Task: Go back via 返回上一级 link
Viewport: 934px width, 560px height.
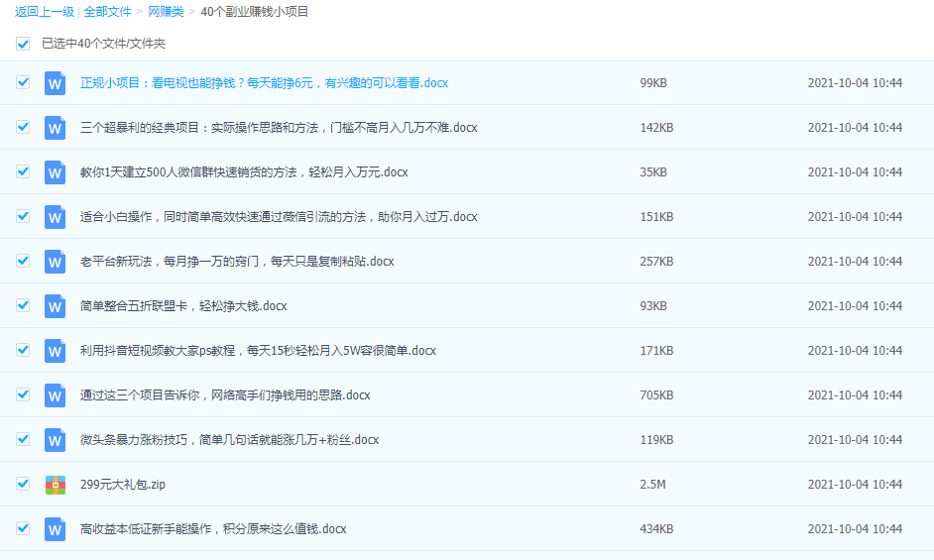Action: tap(44, 12)
